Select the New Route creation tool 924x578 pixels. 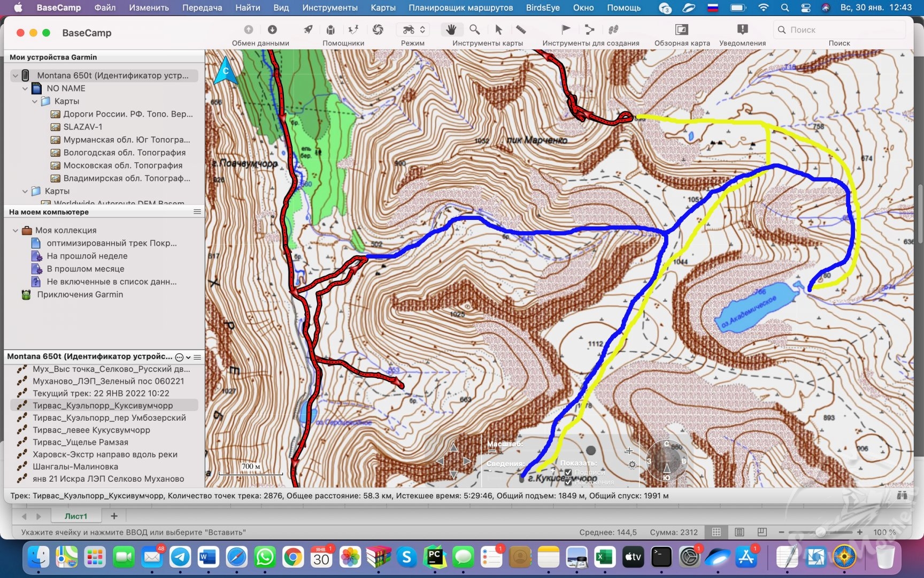589,29
